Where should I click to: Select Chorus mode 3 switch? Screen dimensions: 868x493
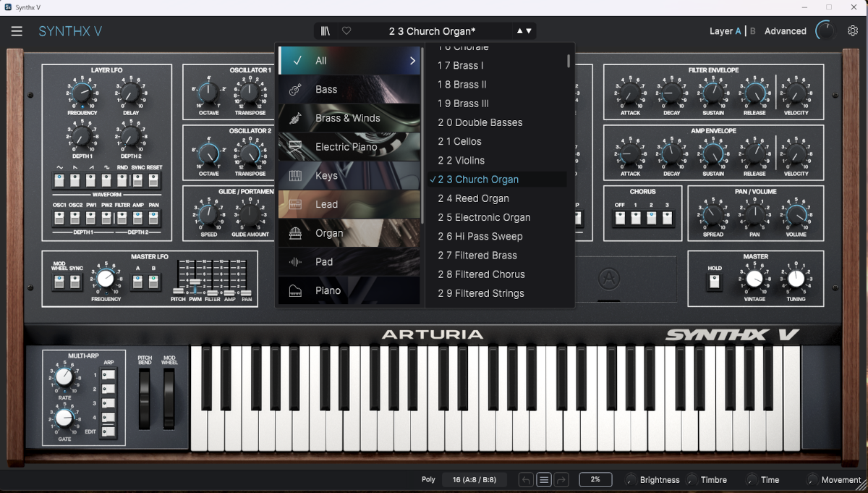point(667,217)
